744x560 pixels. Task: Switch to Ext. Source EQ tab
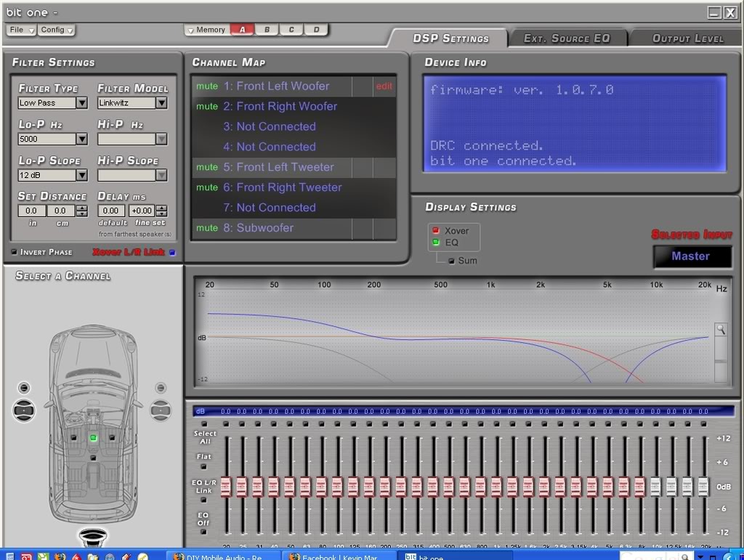click(x=567, y=38)
